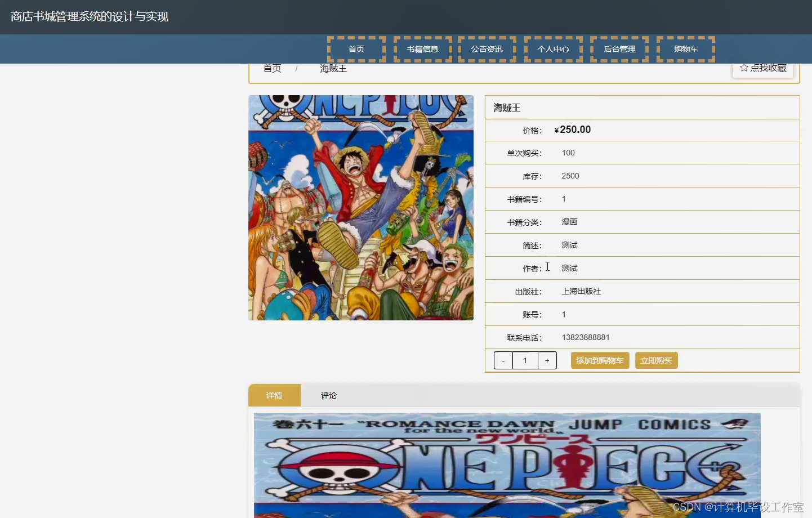Decrease quantity with the minus button

503,360
